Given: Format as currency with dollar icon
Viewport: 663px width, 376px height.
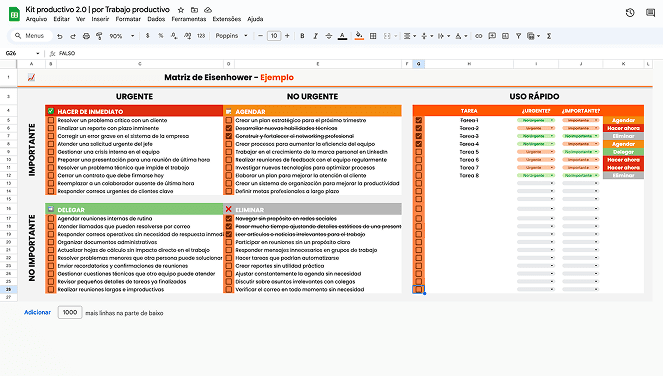Looking at the screenshot, I should [x=148, y=36].
